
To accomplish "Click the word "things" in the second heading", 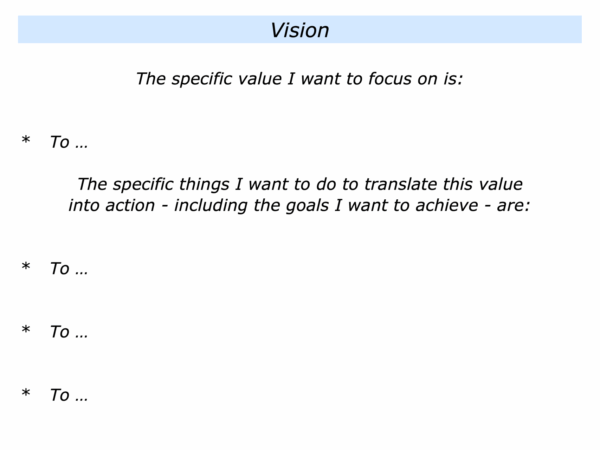I will (204, 185).
